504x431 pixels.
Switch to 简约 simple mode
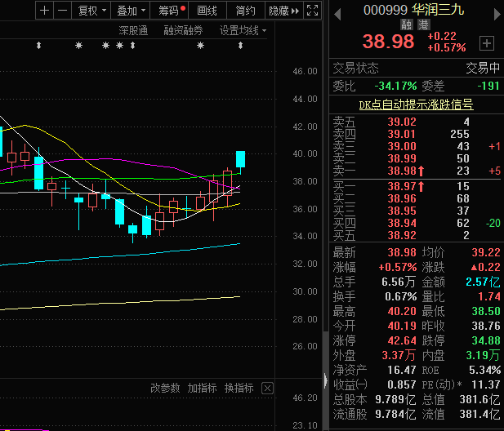click(246, 11)
